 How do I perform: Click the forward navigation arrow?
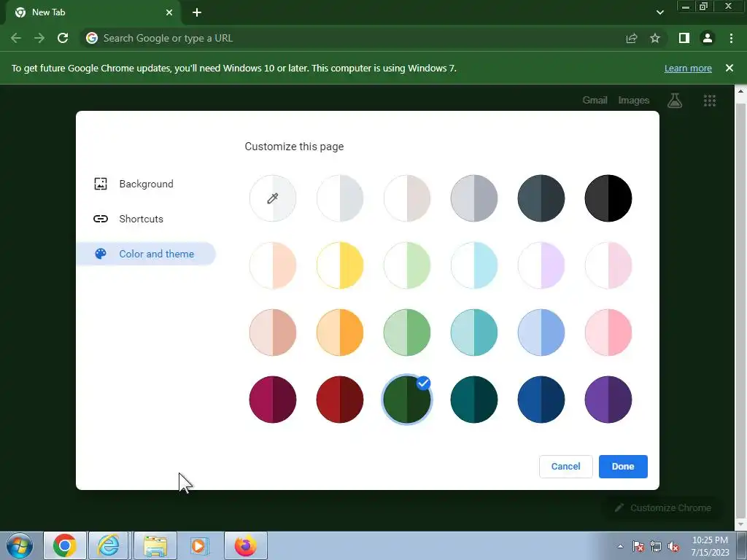(x=39, y=38)
